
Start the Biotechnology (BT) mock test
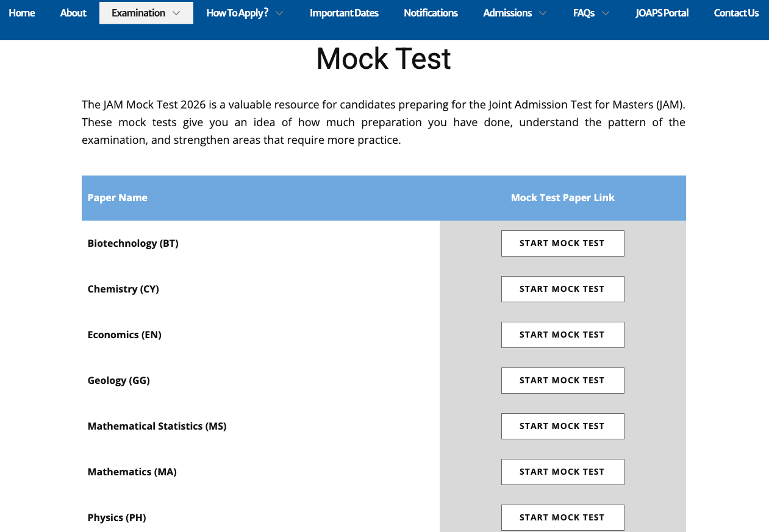click(x=562, y=243)
